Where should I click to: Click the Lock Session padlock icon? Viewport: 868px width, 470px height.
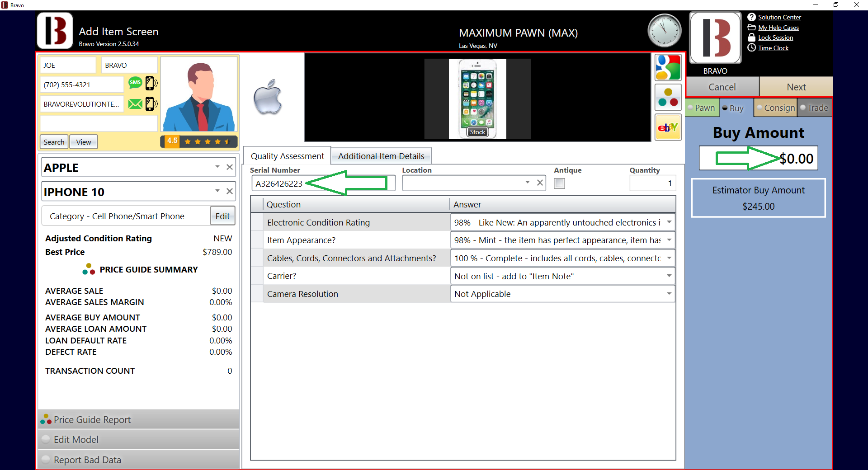pos(751,38)
